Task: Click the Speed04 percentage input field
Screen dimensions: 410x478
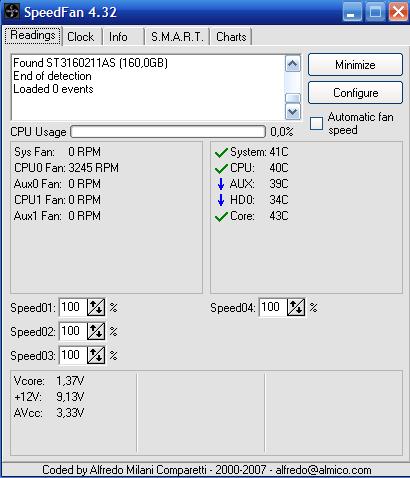Action: click(273, 307)
